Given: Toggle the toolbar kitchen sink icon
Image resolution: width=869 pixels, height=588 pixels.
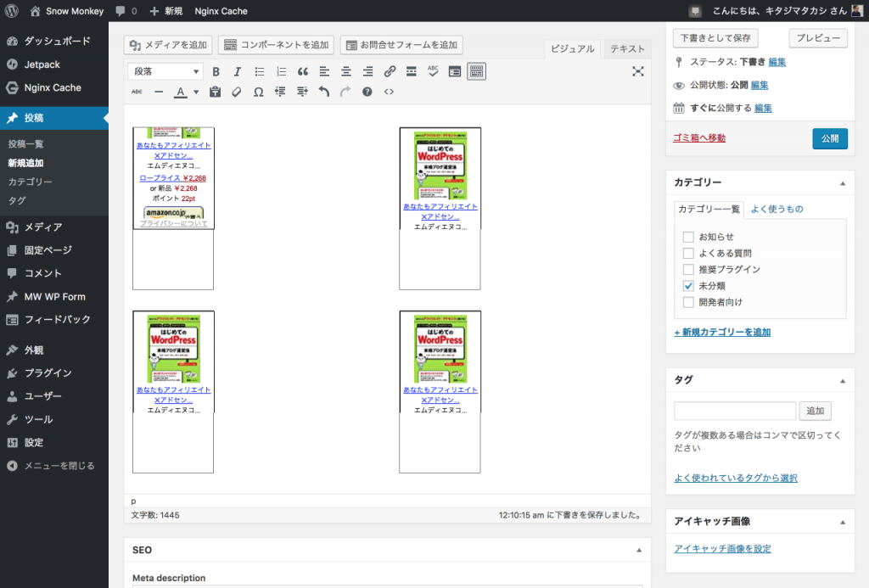Looking at the screenshot, I should coord(477,71).
